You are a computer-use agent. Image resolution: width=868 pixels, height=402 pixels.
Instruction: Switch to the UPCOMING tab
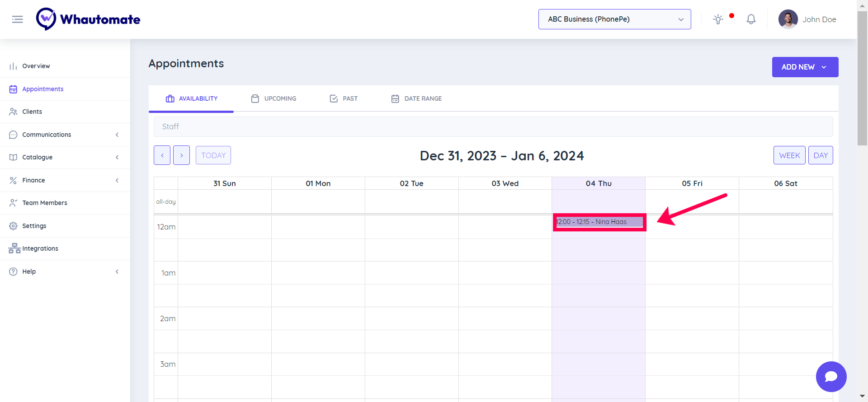coord(274,98)
